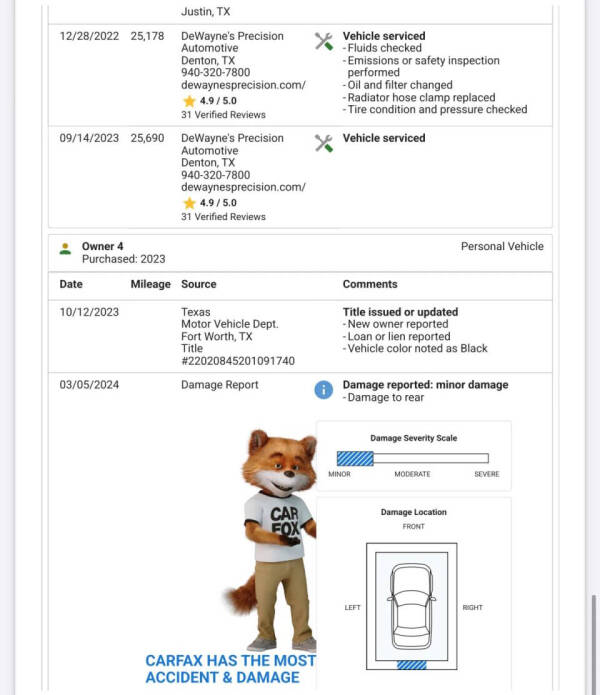Click the star rating icon in the 09/14/2023 entry
The width and height of the screenshot is (600, 695).
(x=188, y=203)
